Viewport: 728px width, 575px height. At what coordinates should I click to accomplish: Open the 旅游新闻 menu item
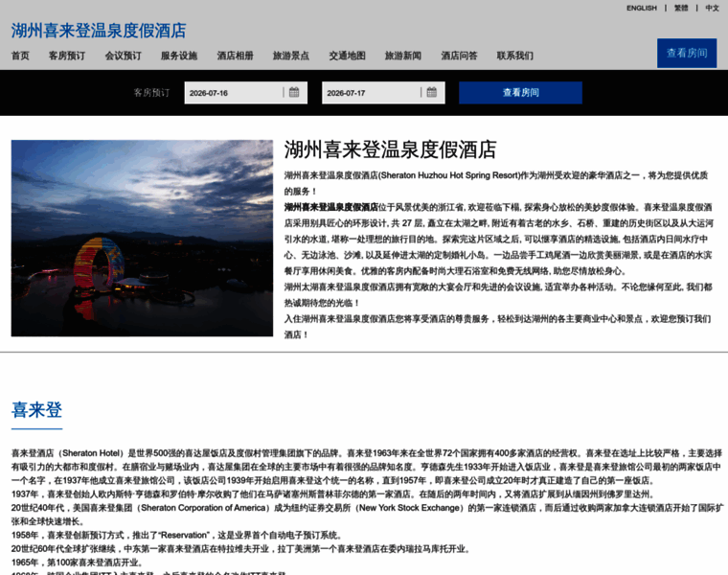click(x=403, y=56)
